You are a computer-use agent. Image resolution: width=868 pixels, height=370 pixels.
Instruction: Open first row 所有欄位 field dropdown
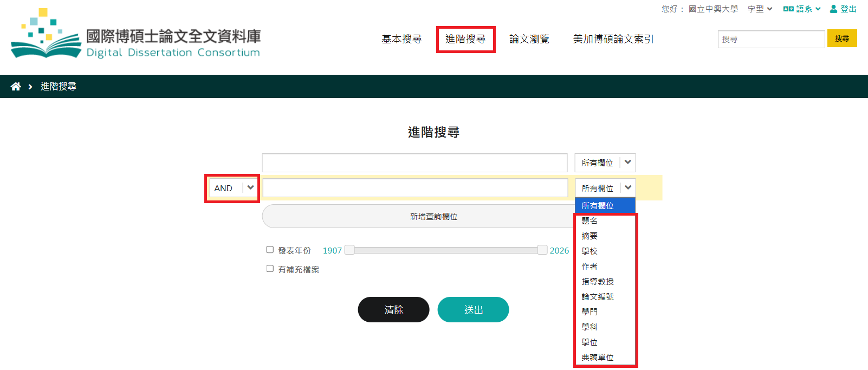point(605,163)
